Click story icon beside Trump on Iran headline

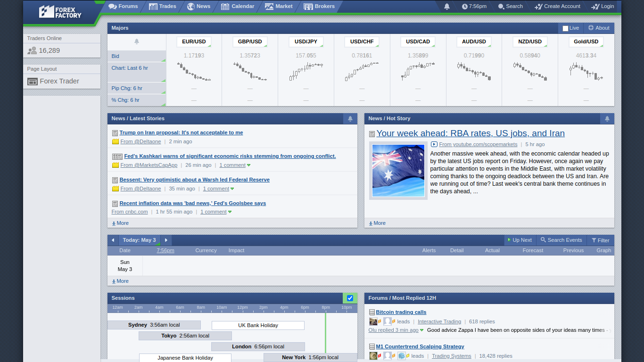tap(115, 133)
